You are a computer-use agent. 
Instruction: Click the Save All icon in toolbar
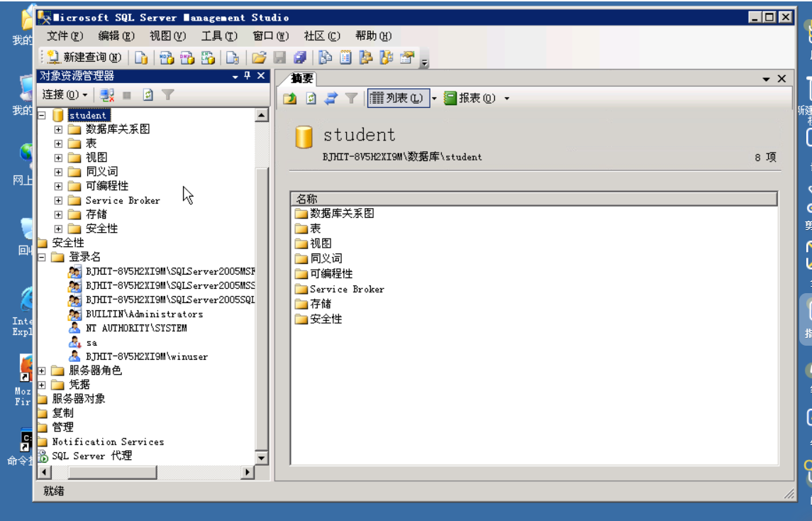[300, 57]
